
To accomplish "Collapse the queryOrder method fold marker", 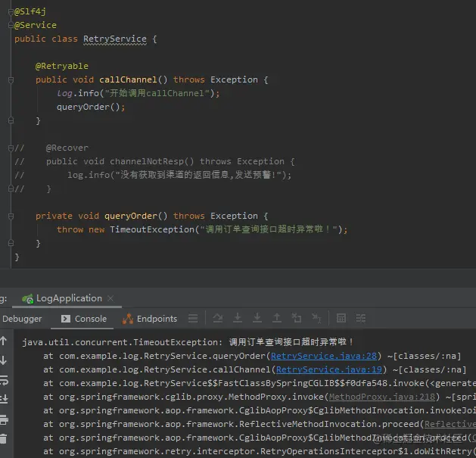I will pyautogui.click(x=11, y=217).
